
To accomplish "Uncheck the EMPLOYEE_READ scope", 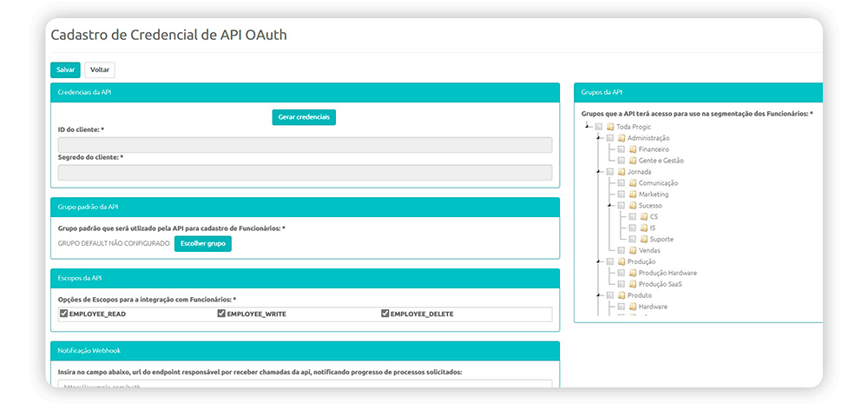I will 63,314.
